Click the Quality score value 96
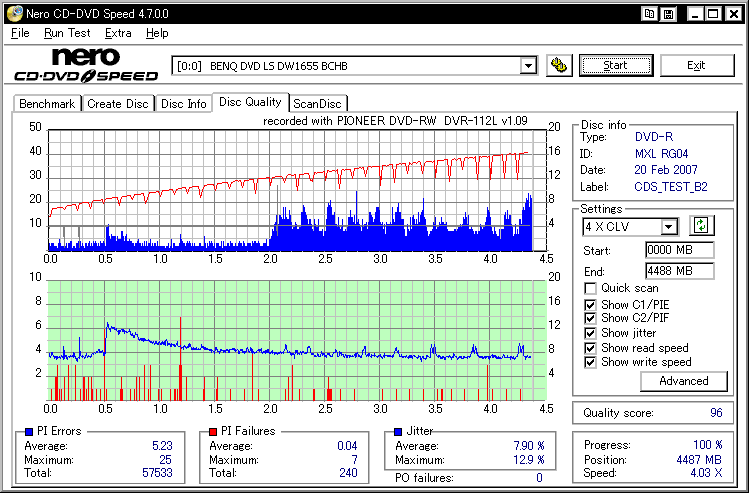Image resolution: width=749 pixels, height=493 pixels. coord(716,413)
